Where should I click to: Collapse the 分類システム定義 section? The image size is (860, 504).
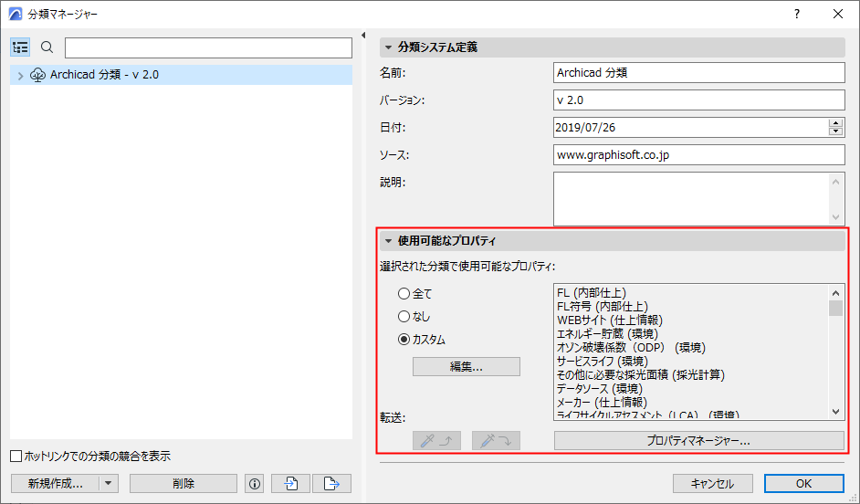coord(388,47)
